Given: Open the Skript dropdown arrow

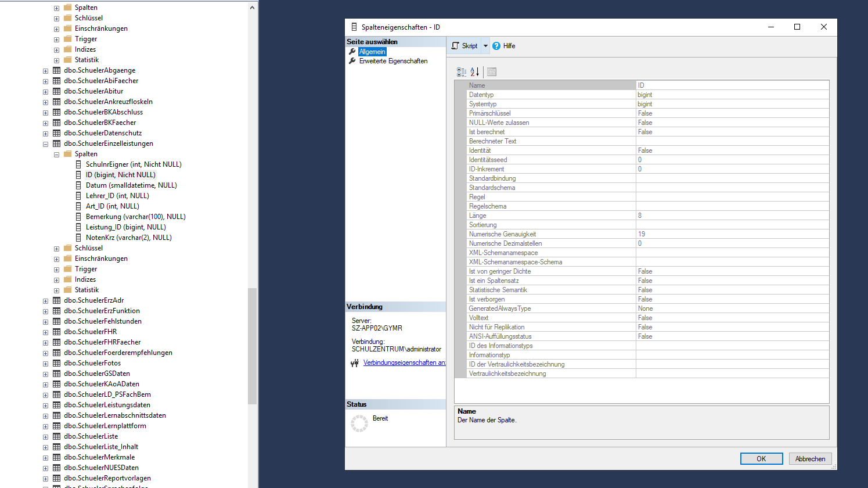Looking at the screenshot, I should pyautogui.click(x=485, y=46).
